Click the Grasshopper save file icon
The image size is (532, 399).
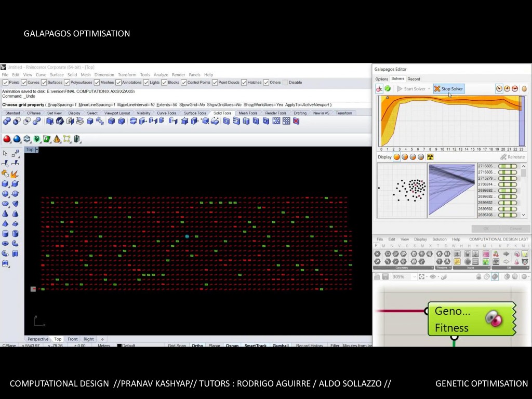(385, 277)
